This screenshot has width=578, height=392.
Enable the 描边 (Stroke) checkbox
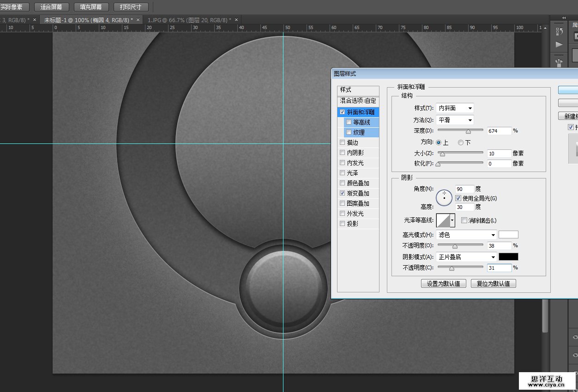pos(342,143)
